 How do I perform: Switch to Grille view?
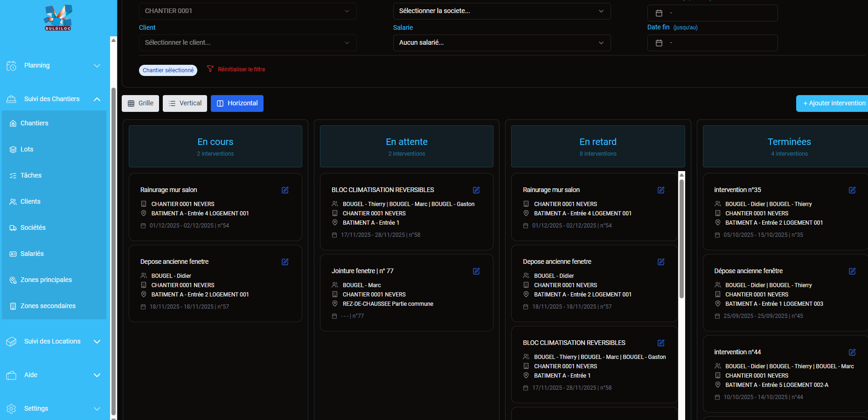coord(140,103)
